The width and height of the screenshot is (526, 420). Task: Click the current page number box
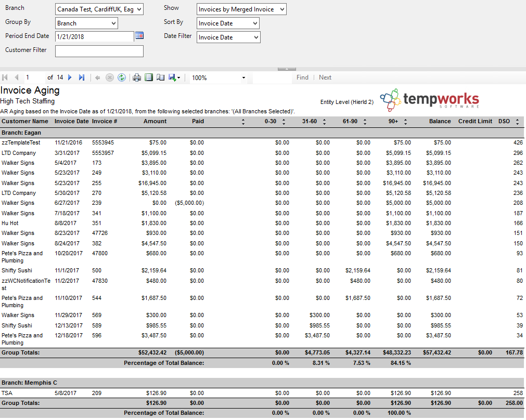[34, 77]
